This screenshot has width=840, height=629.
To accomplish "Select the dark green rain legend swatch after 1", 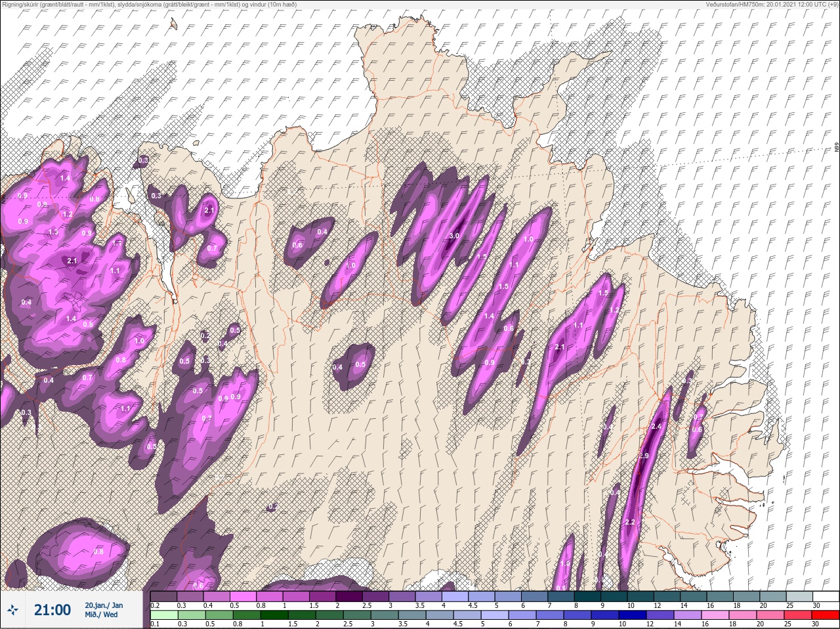I will pyautogui.click(x=274, y=615).
